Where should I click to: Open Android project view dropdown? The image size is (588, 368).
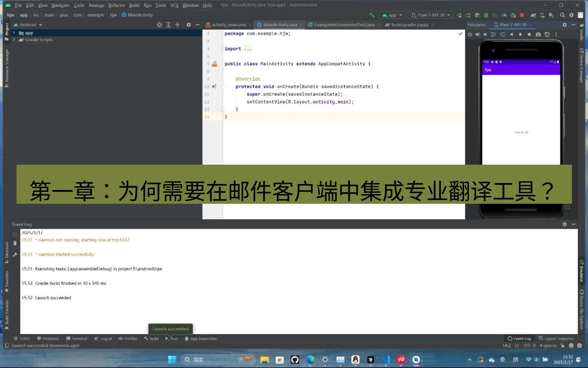28,24
